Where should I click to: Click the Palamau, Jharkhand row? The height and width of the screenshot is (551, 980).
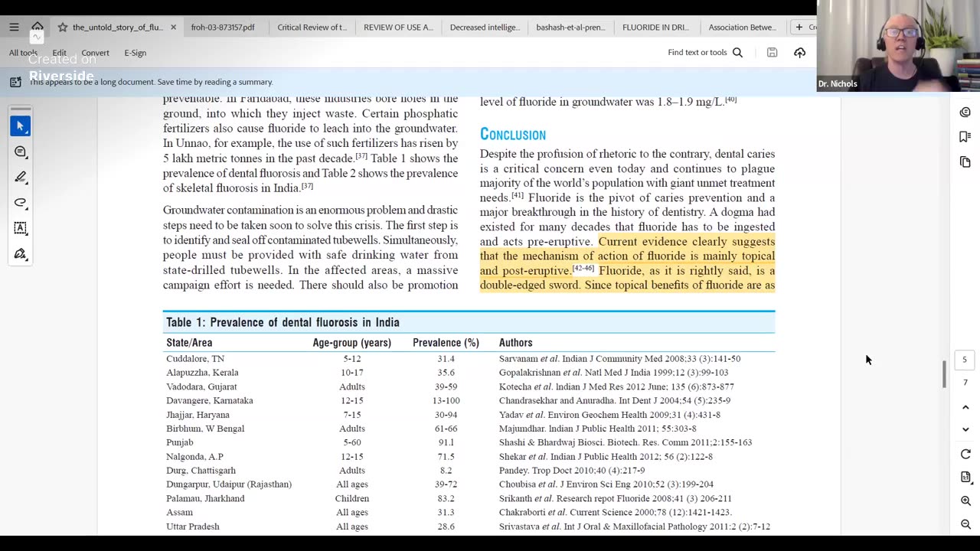point(469,498)
